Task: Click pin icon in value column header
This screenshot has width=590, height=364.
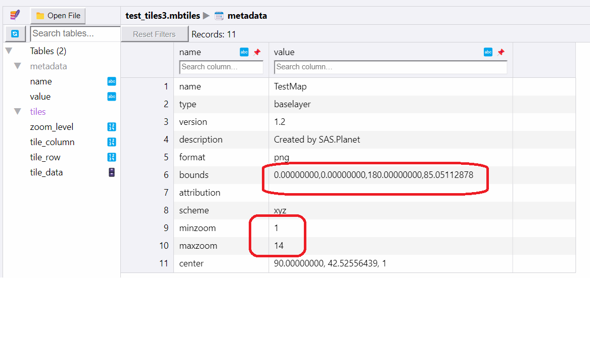Action: pyautogui.click(x=501, y=52)
